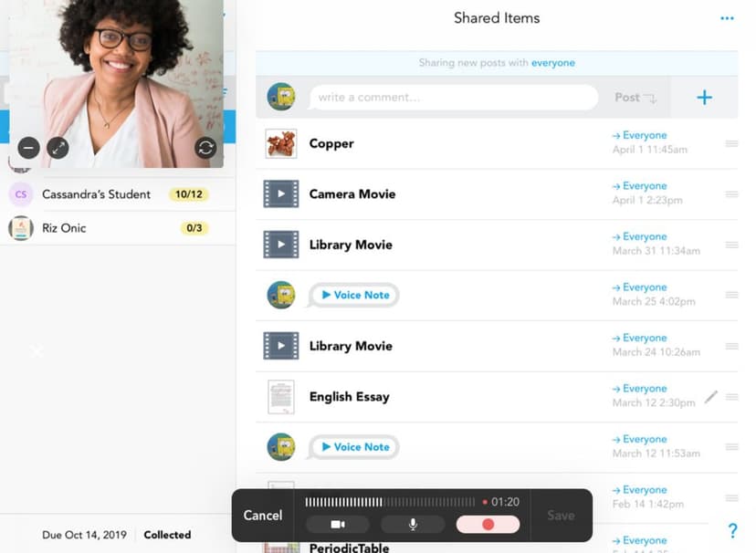Viewport: 756px width, 553px height.
Task: Expand options for the English Essay post
Action: pyautogui.click(x=733, y=396)
